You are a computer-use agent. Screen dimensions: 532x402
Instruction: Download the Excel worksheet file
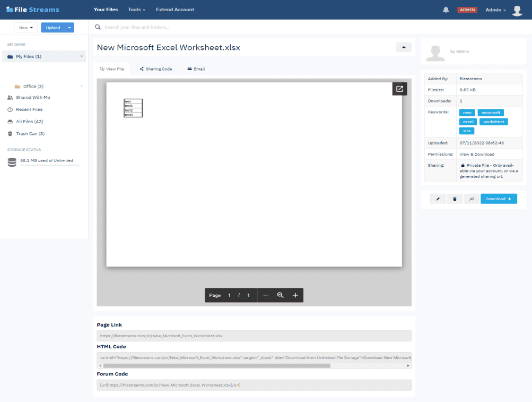499,199
